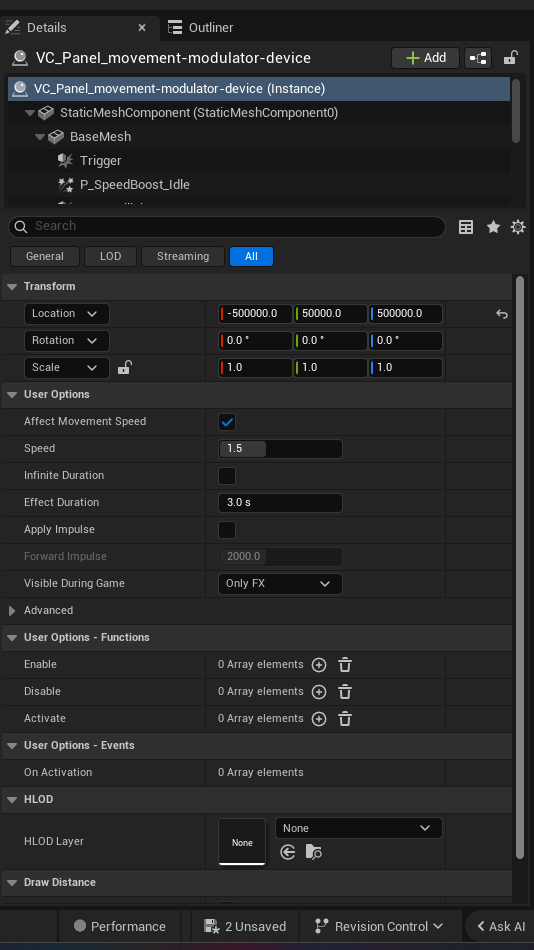The width and height of the screenshot is (534, 950).
Task: Select the VC_Panel_movement-modulator-device (Instance) row
Action: tap(259, 88)
